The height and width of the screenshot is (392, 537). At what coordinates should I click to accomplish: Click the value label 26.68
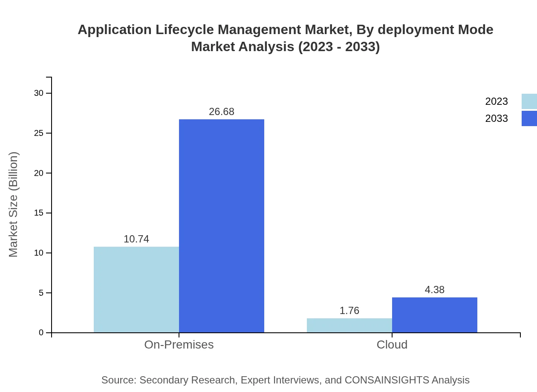coord(221,112)
